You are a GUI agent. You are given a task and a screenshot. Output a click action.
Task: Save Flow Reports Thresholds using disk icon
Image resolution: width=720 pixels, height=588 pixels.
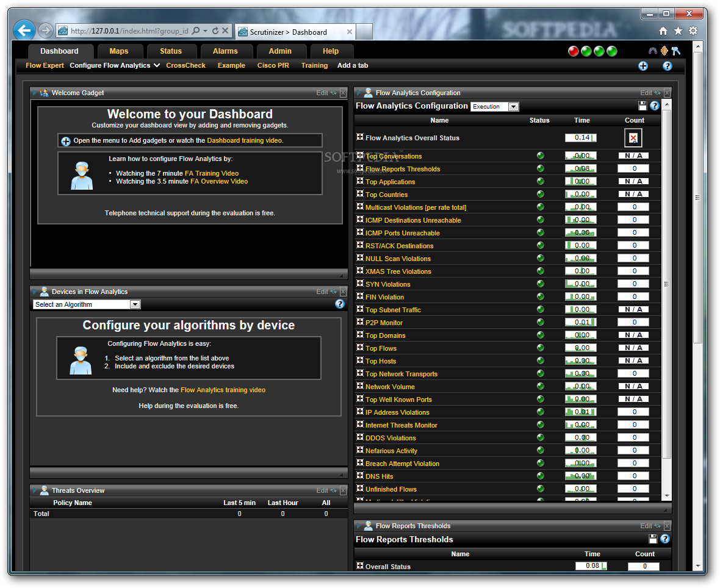pos(652,539)
